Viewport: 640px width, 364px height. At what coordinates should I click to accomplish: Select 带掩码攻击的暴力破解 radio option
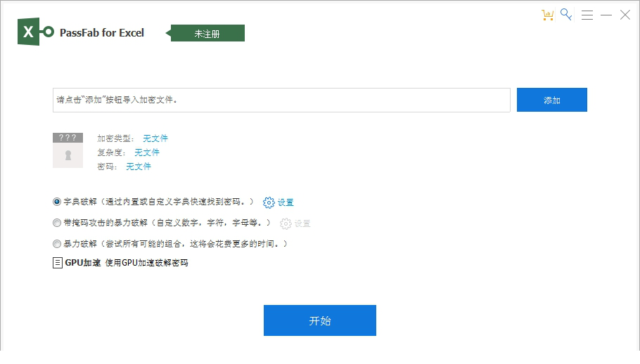point(57,223)
